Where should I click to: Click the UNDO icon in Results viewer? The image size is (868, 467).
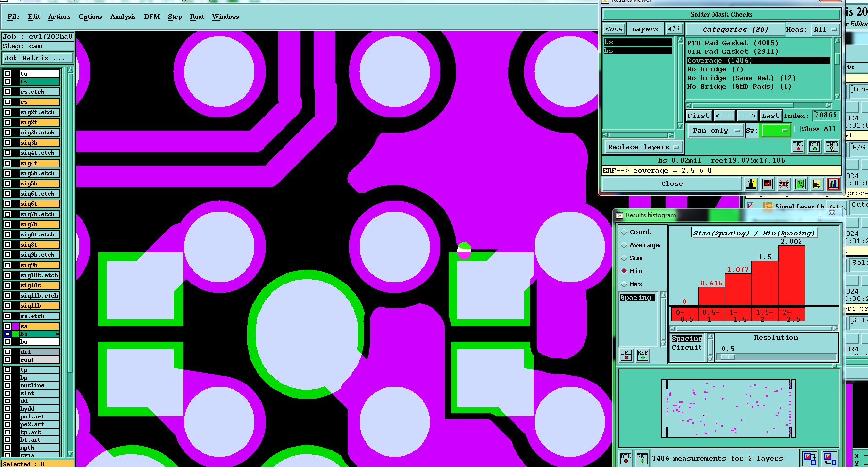coord(832,146)
